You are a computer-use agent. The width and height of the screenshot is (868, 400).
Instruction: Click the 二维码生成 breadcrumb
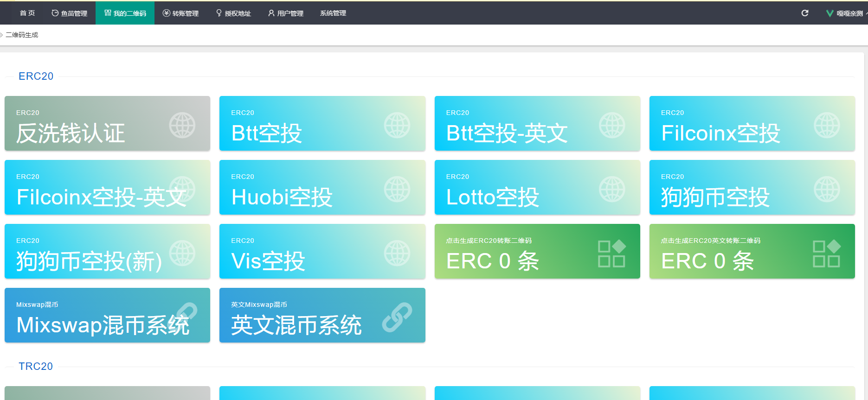(x=22, y=35)
